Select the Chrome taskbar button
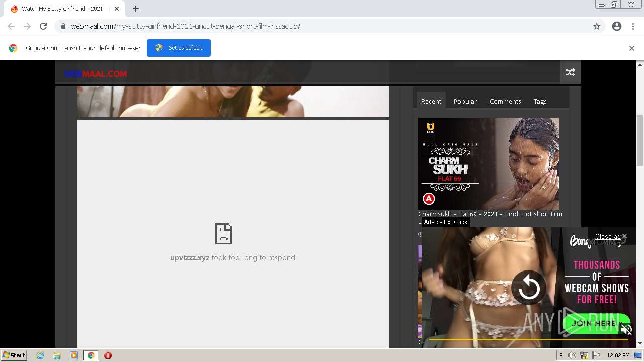 [x=91, y=355]
